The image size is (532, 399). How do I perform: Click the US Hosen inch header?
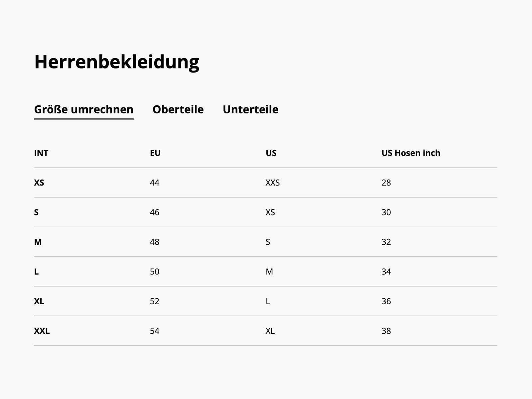[411, 153]
